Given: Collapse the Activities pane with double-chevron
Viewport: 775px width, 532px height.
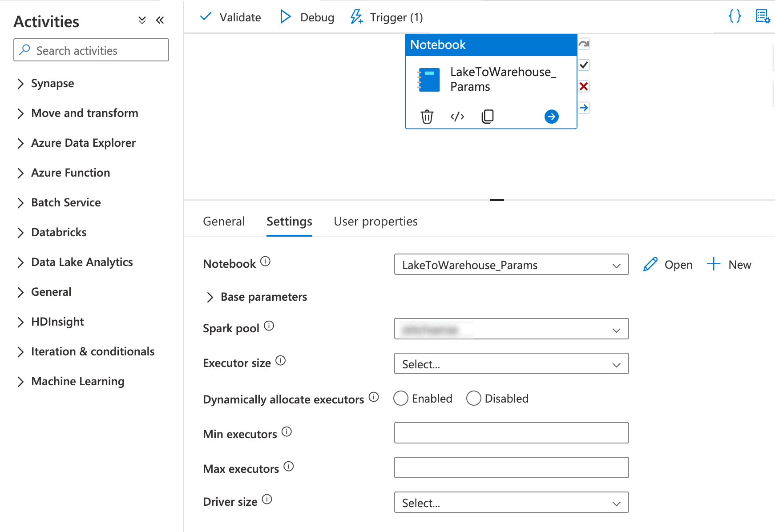Looking at the screenshot, I should [x=160, y=20].
